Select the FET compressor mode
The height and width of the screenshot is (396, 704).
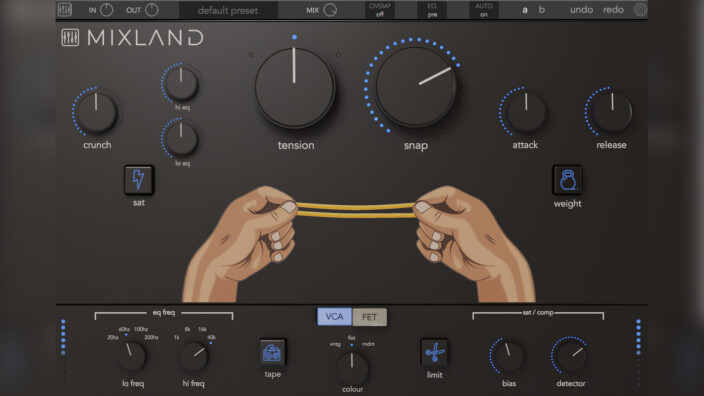pyautogui.click(x=370, y=317)
